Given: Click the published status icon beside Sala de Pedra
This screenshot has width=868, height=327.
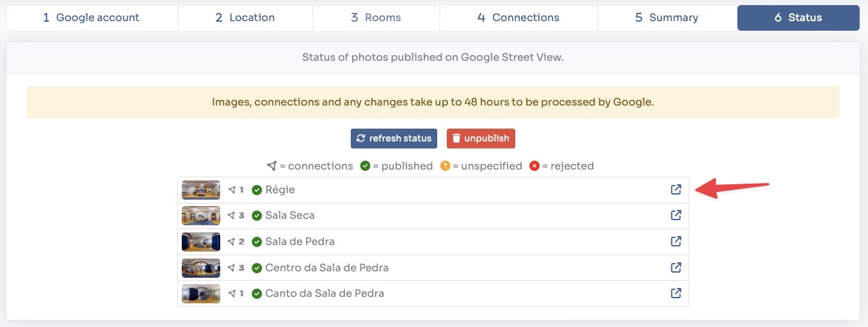Looking at the screenshot, I should point(257,242).
